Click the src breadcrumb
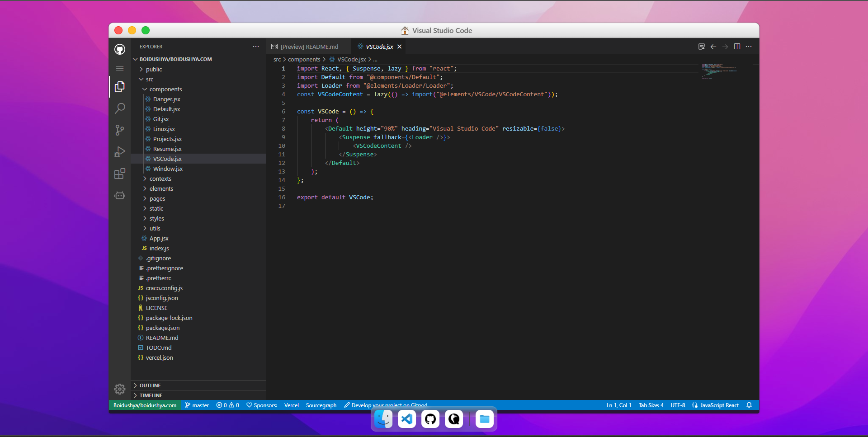868x437 pixels. (277, 59)
